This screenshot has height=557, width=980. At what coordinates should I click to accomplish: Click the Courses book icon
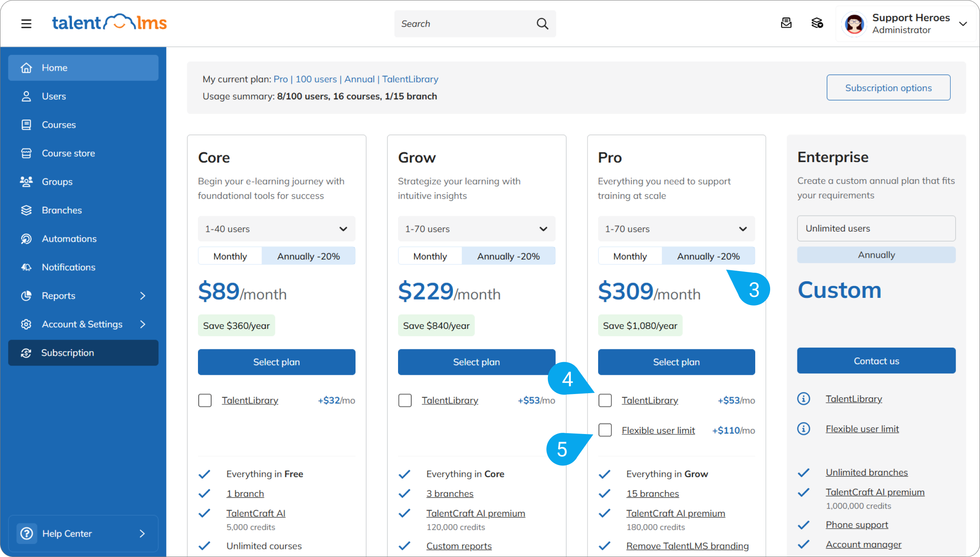[x=26, y=125]
